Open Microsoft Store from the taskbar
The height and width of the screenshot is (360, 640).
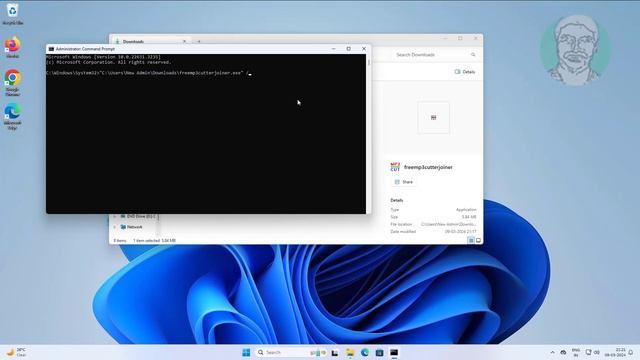379,353
